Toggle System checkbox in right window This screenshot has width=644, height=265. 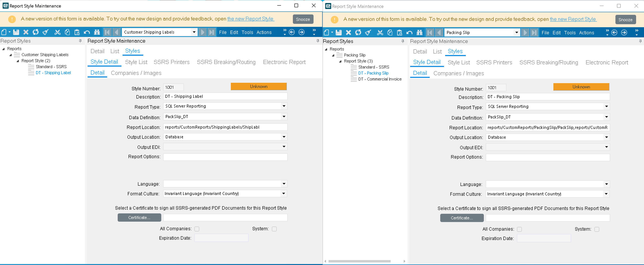(597, 229)
